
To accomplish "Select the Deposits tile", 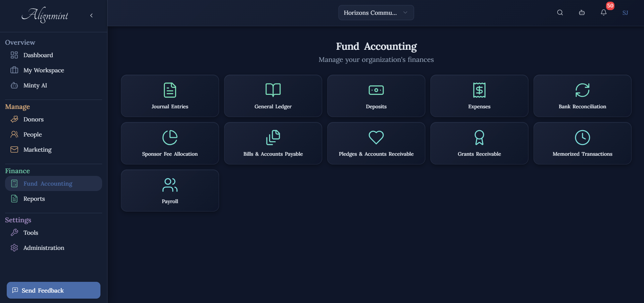I will tap(376, 96).
